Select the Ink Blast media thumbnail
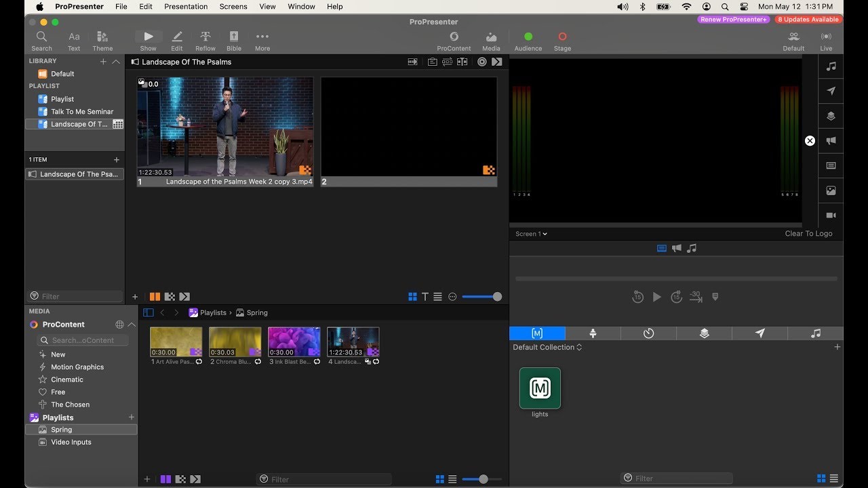This screenshot has width=868, height=488. 294,342
